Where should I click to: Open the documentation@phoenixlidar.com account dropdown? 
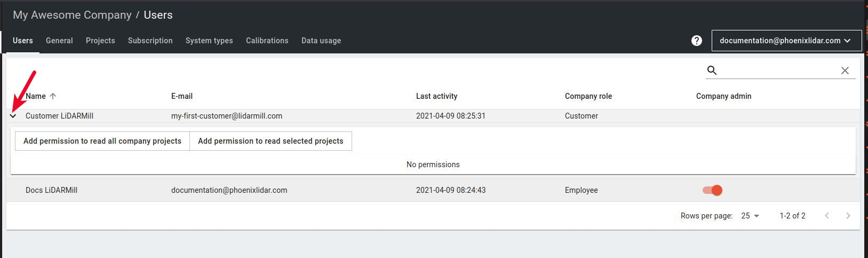click(786, 41)
